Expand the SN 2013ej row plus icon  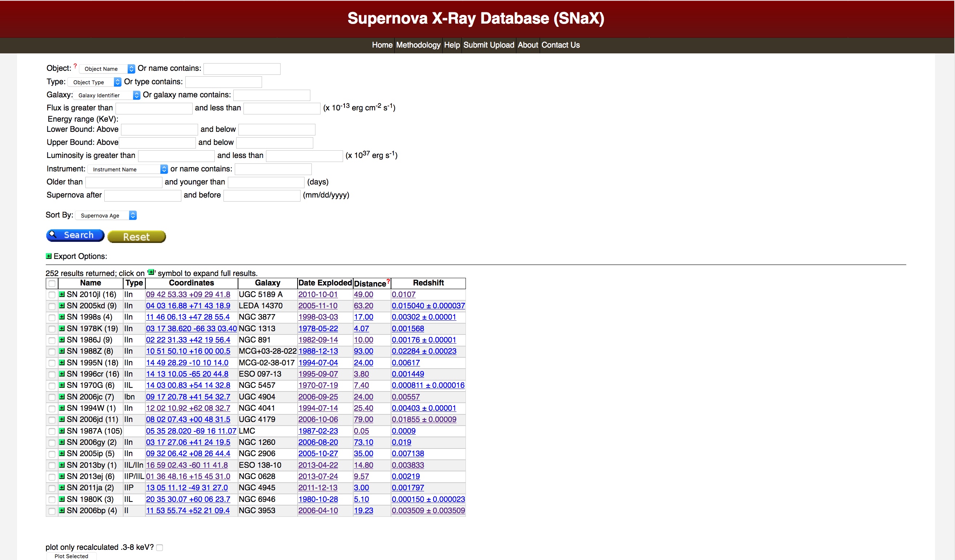coord(62,476)
